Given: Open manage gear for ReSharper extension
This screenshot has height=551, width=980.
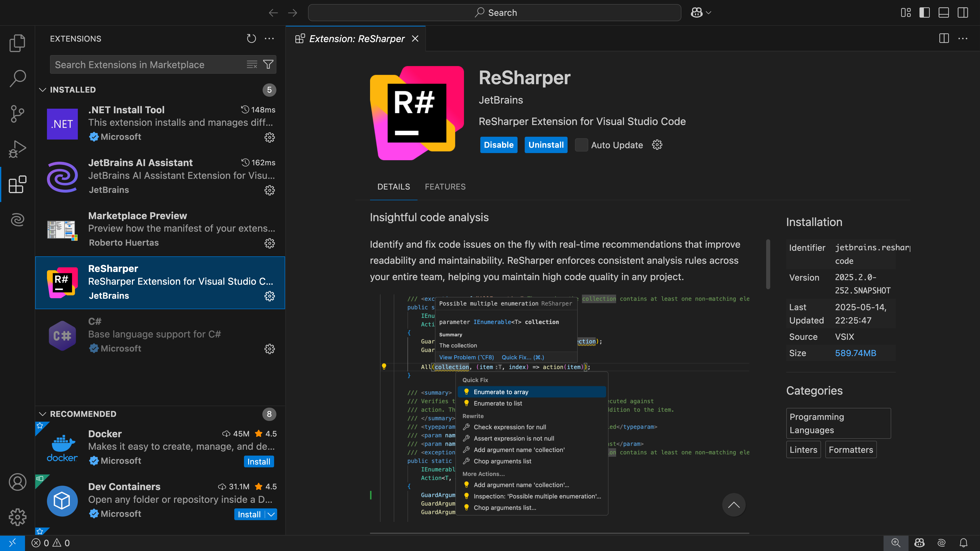Looking at the screenshot, I should coord(269,296).
